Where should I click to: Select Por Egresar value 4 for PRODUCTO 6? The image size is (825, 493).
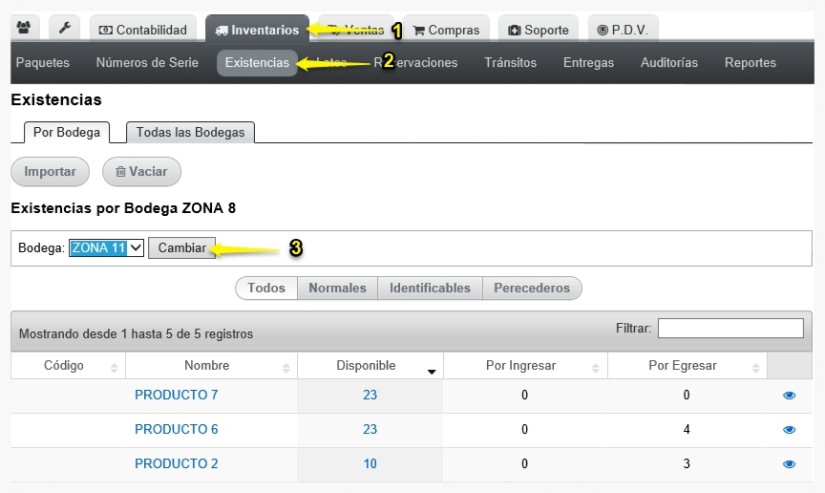point(687,429)
